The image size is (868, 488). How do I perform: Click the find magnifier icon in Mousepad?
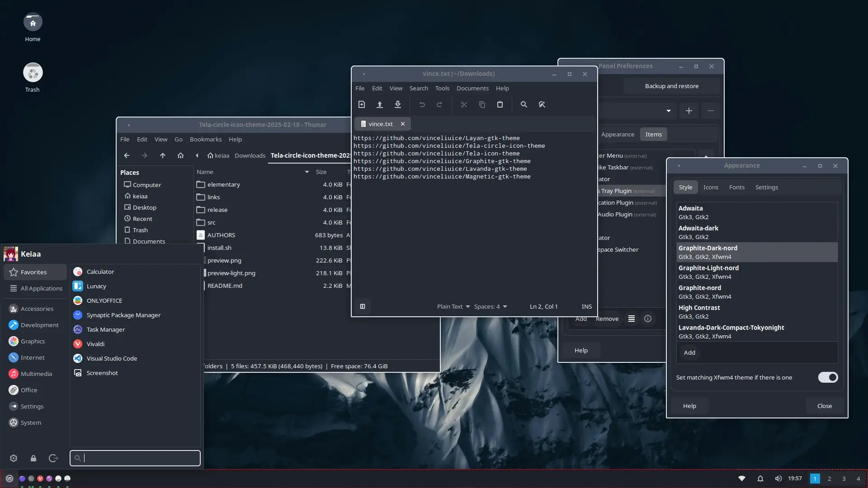pos(524,104)
